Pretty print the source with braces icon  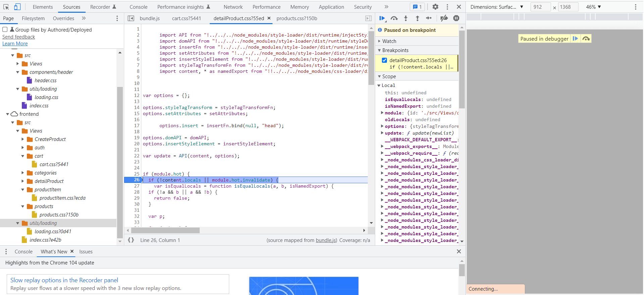tap(131, 240)
